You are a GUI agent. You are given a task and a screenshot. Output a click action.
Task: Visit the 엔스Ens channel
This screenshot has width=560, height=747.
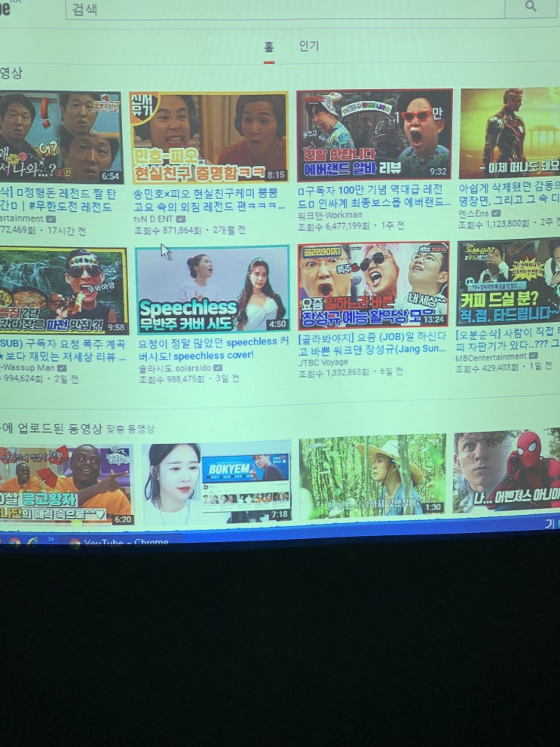[x=474, y=213]
